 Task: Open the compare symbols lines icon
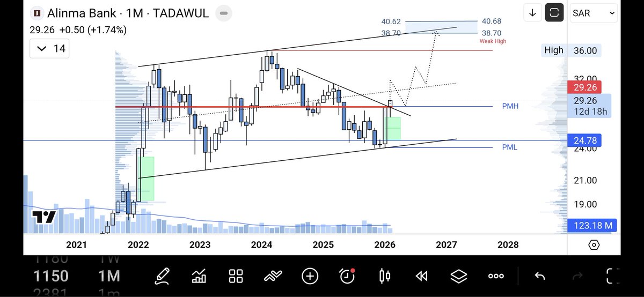tap(273, 276)
